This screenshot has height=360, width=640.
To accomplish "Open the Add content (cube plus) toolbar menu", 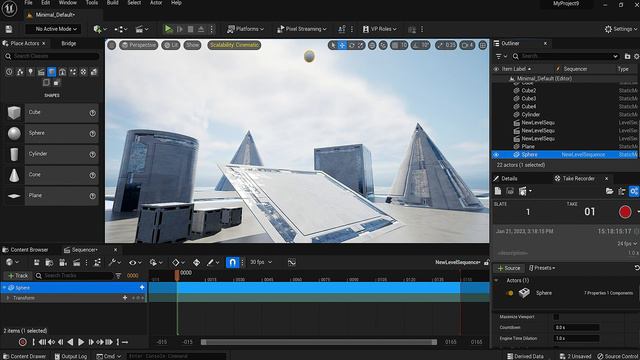I will (x=99, y=29).
